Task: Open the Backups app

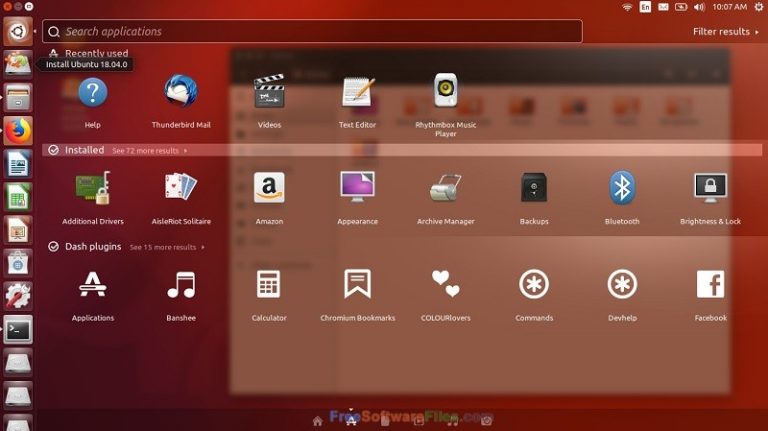Action: tap(534, 198)
